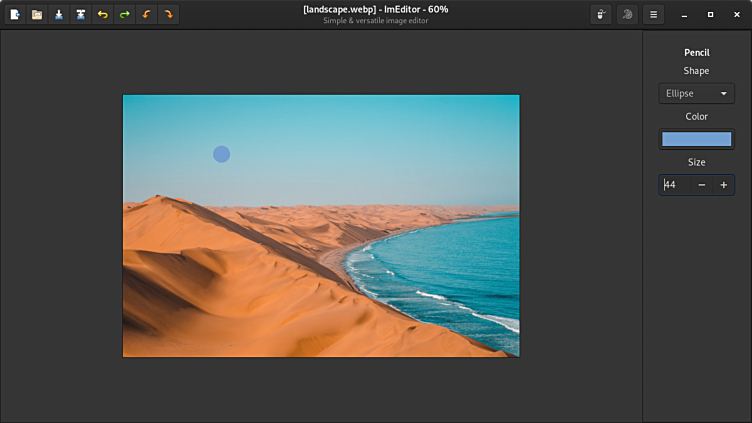Screen dimensions: 752x423
Task: Maximize the ImEditor window
Action: tap(710, 15)
